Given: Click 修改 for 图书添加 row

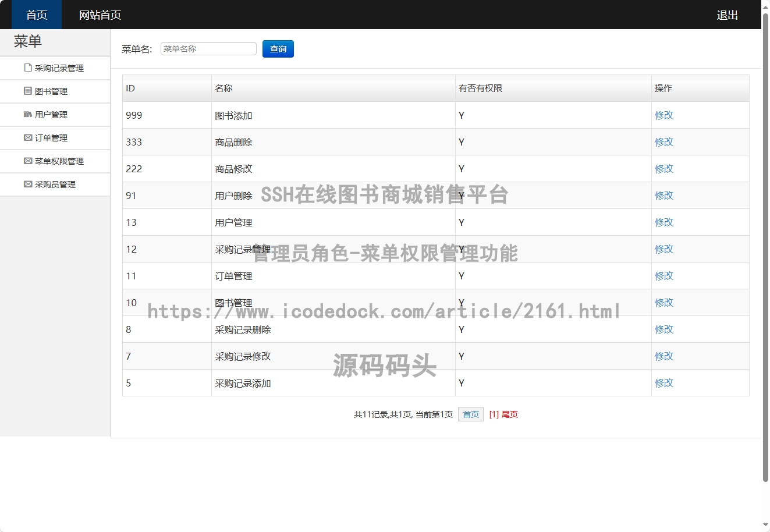Looking at the screenshot, I should point(664,115).
